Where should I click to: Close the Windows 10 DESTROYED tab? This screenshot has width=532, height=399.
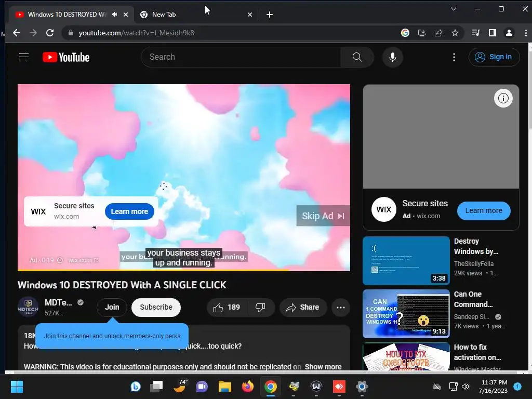(x=126, y=14)
